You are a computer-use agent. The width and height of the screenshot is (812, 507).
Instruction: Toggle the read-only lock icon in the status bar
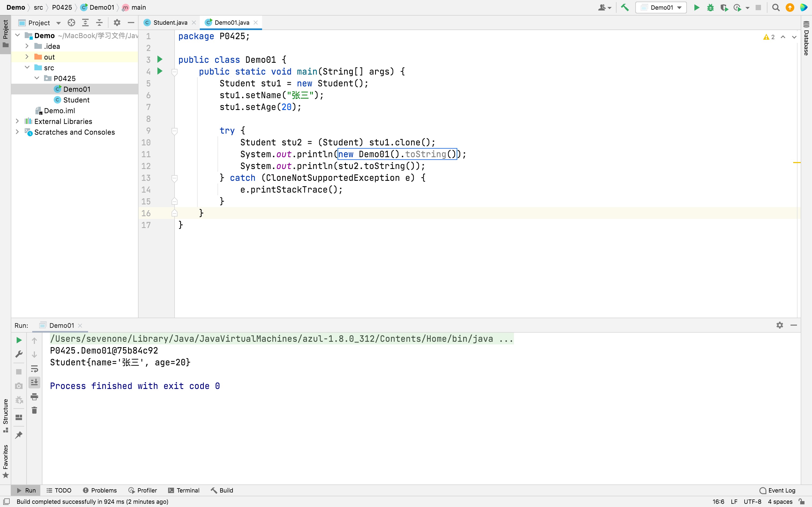point(802,502)
